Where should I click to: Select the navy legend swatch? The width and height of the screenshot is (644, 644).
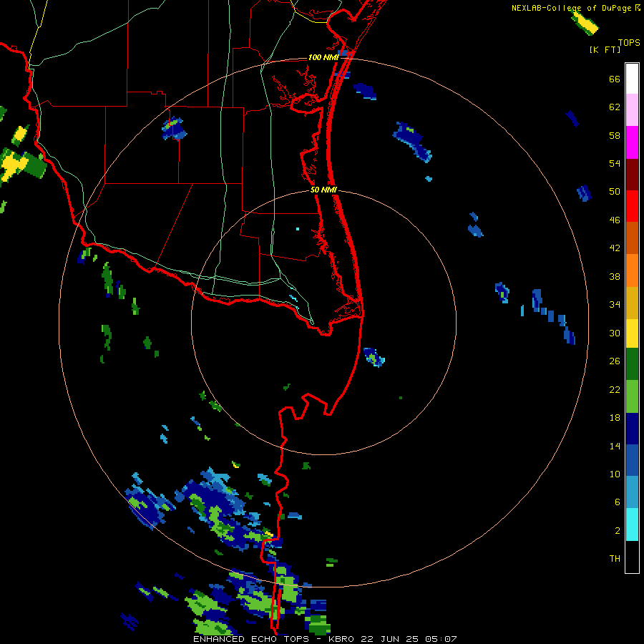pos(632,429)
